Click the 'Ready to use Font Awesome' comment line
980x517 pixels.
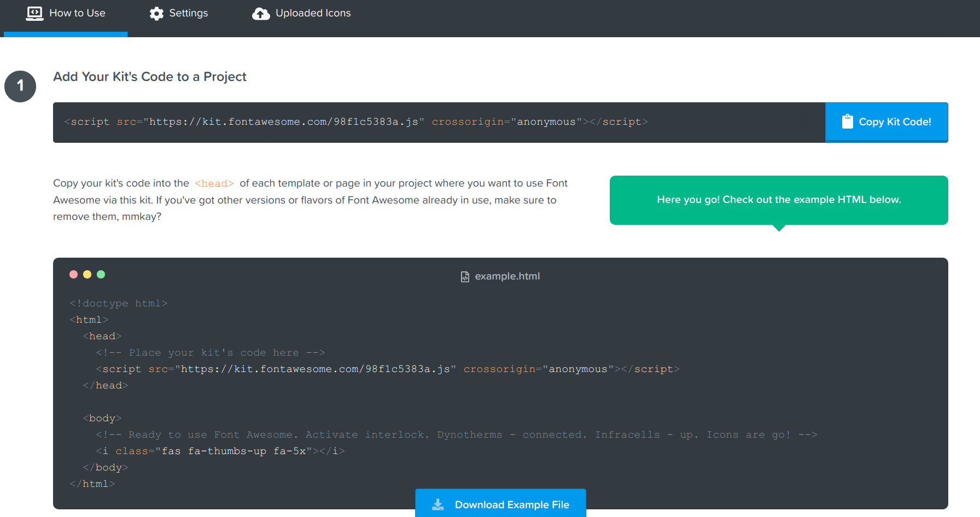tap(457, 434)
